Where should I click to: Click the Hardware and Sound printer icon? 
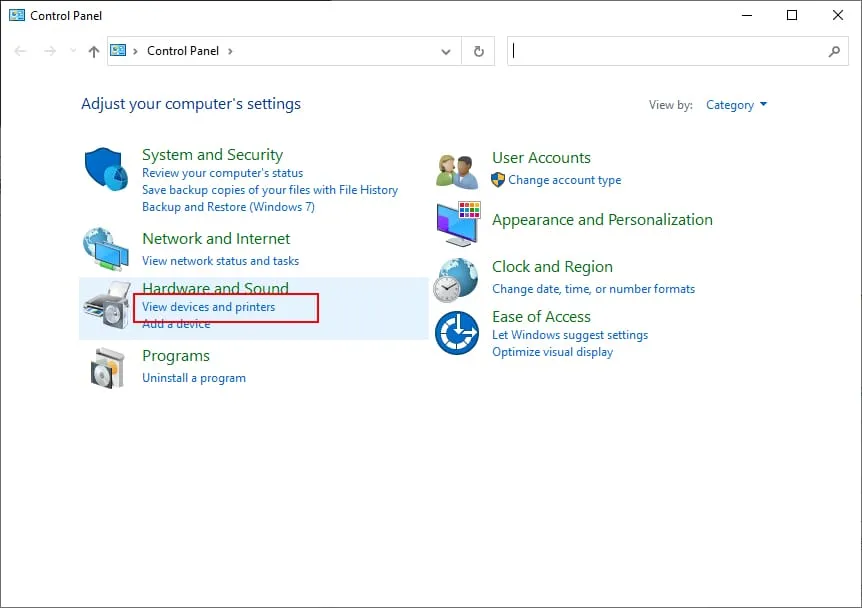tap(106, 305)
